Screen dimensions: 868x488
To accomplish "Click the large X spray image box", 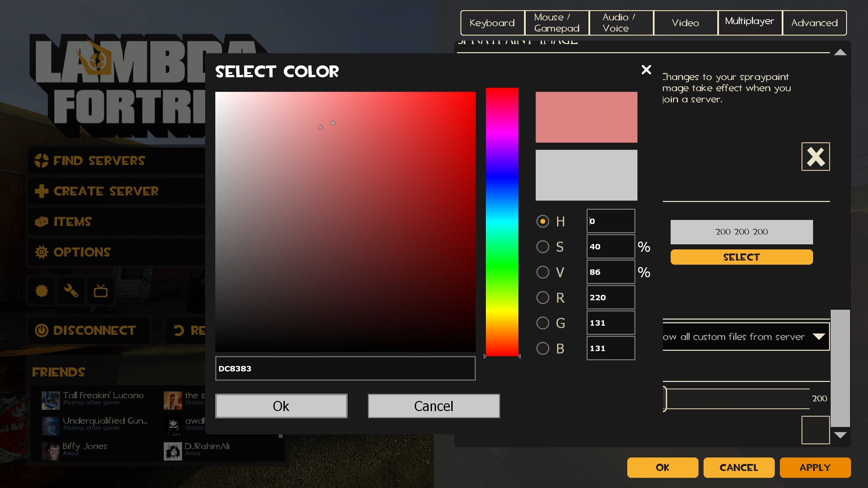I will click(x=815, y=157).
